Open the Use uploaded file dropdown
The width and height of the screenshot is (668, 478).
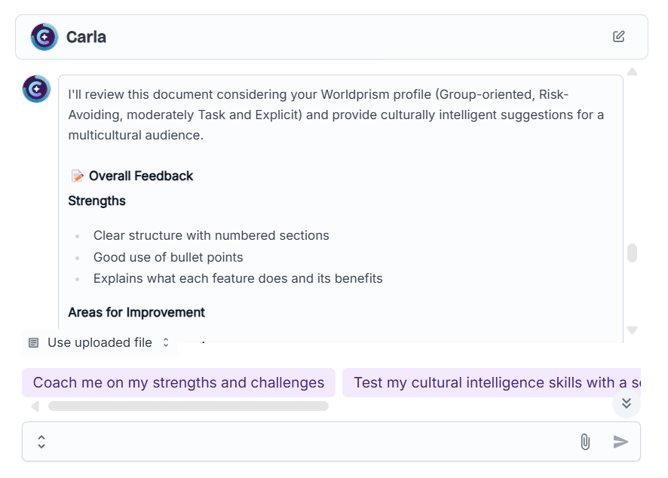[x=100, y=343]
